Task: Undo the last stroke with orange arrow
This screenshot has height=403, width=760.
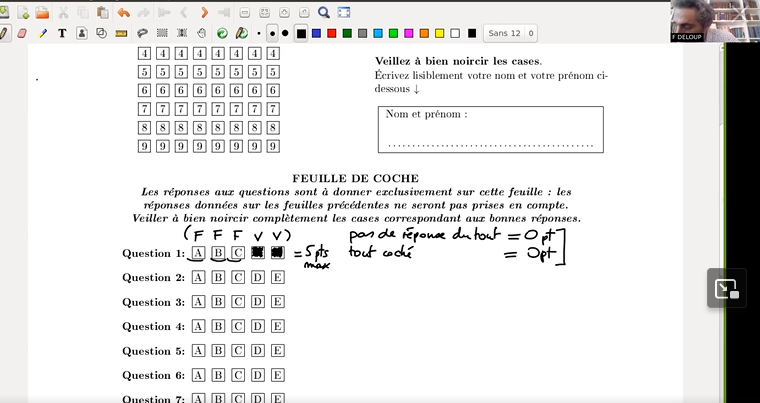Action: (x=124, y=12)
